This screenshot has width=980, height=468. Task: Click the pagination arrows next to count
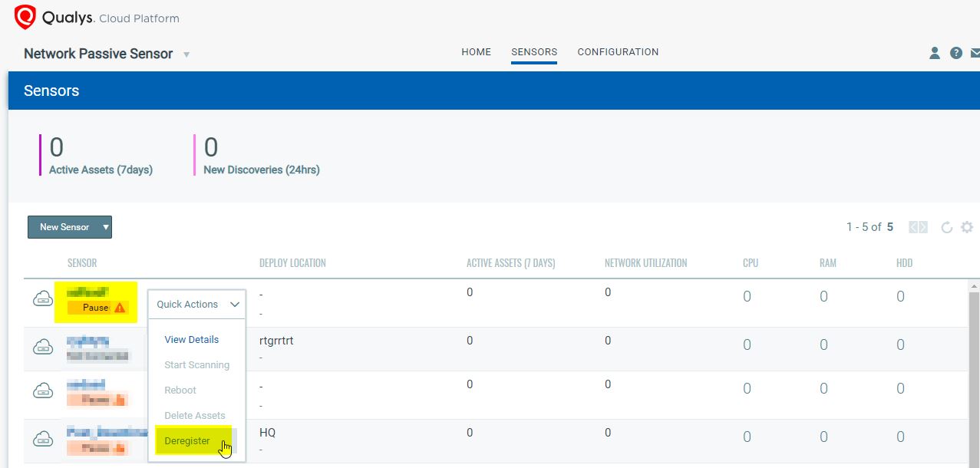click(918, 227)
